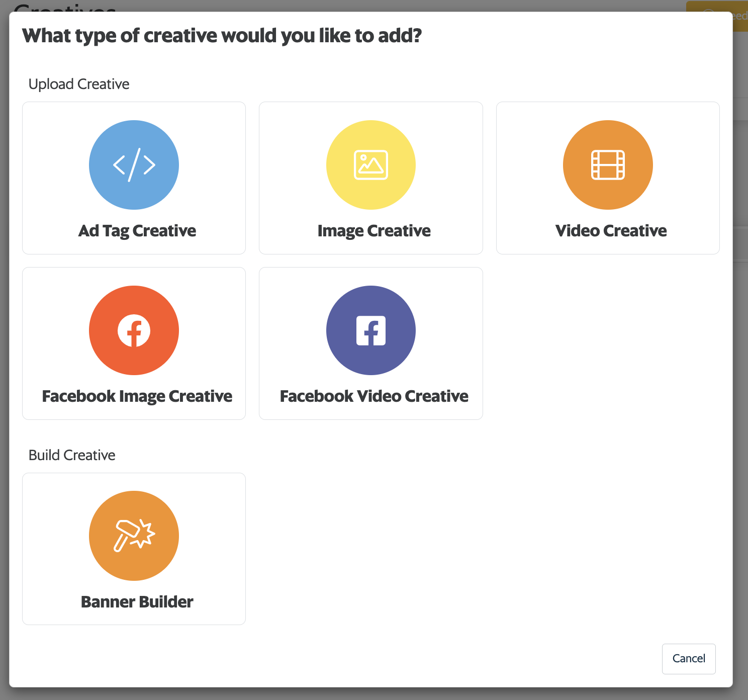Click the Build Creative section heading
This screenshot has width=748, height=700.
(x=72, y=455)
